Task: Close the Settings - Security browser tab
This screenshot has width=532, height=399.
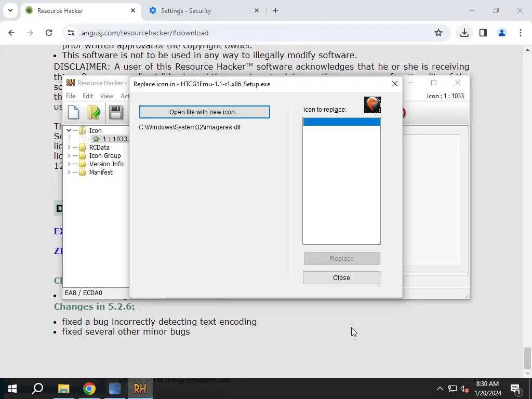Action: coord(257,10)
